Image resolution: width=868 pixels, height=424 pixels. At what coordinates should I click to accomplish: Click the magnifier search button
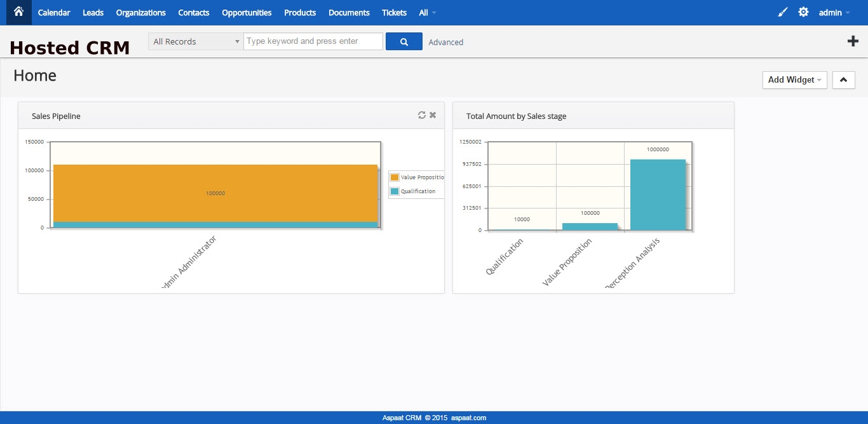[x=403, y=42]
